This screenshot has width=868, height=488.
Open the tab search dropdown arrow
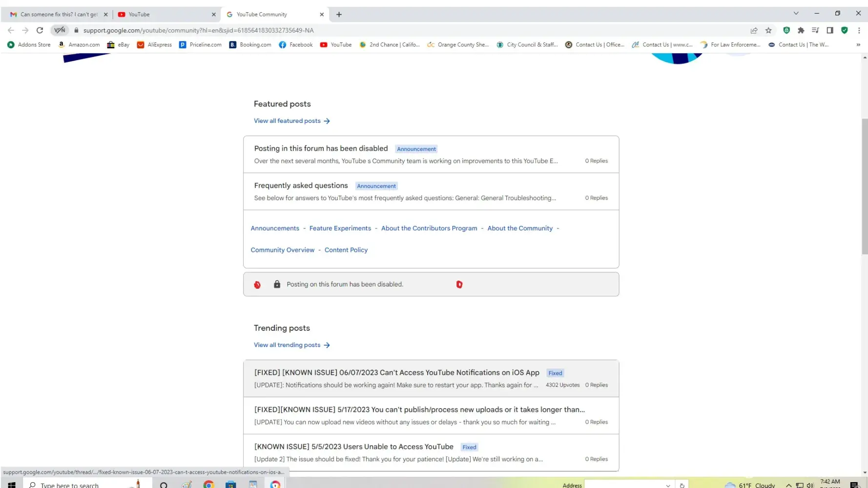coord(796,14)
